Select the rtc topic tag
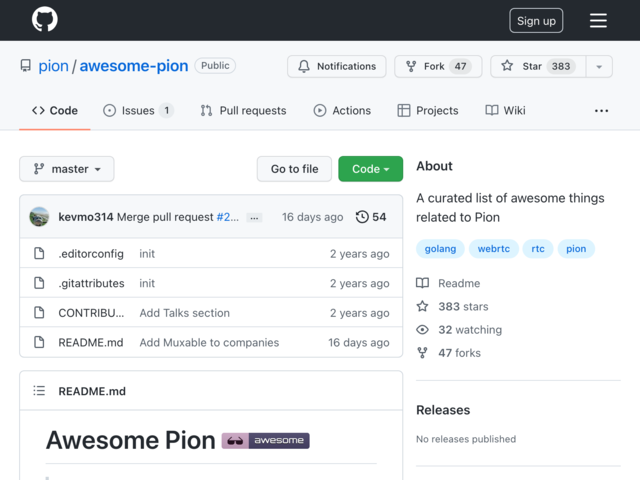This screenshot has width=640, height=480. coord(538,249)
